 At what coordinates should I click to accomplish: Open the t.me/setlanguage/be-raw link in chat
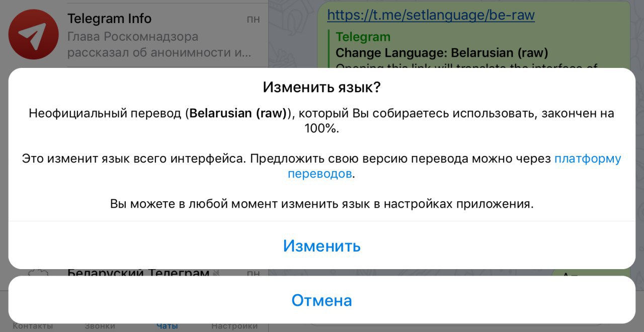[x=431, y=15]
